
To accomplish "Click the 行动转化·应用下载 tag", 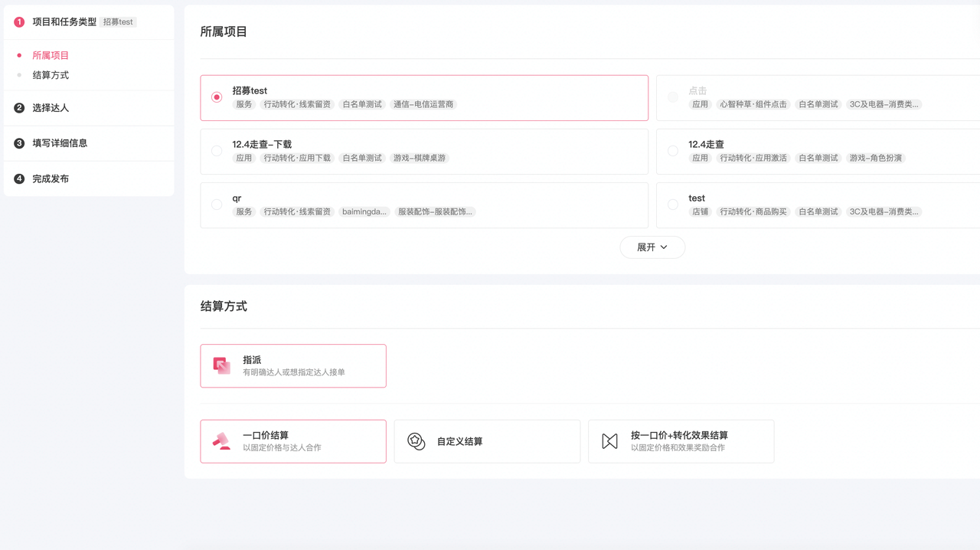I will pyautogui.click(x=297, y=158).
